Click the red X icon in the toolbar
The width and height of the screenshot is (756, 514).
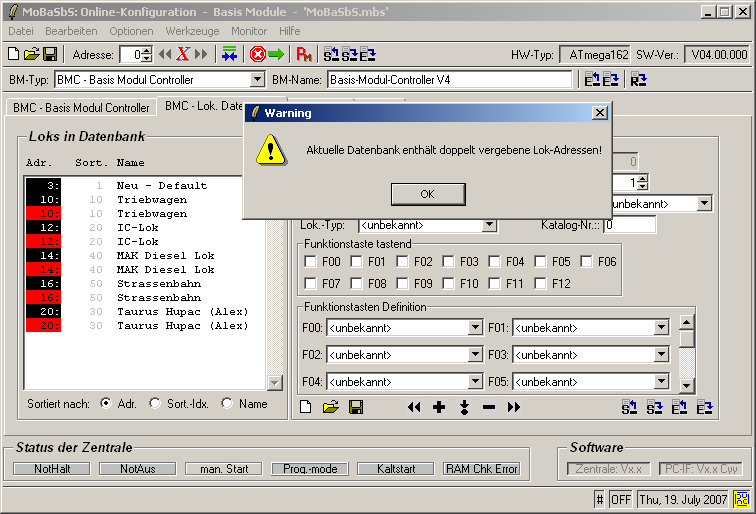click(x=183, y=54)
